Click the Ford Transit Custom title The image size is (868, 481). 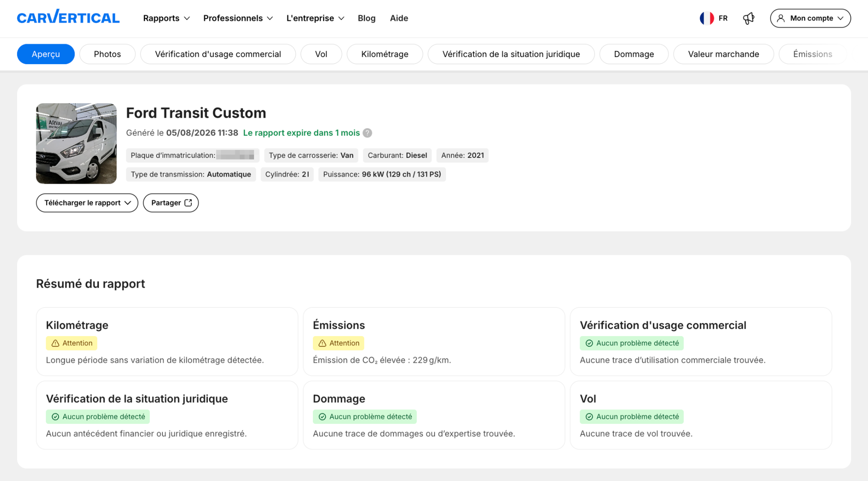(196, 113)
